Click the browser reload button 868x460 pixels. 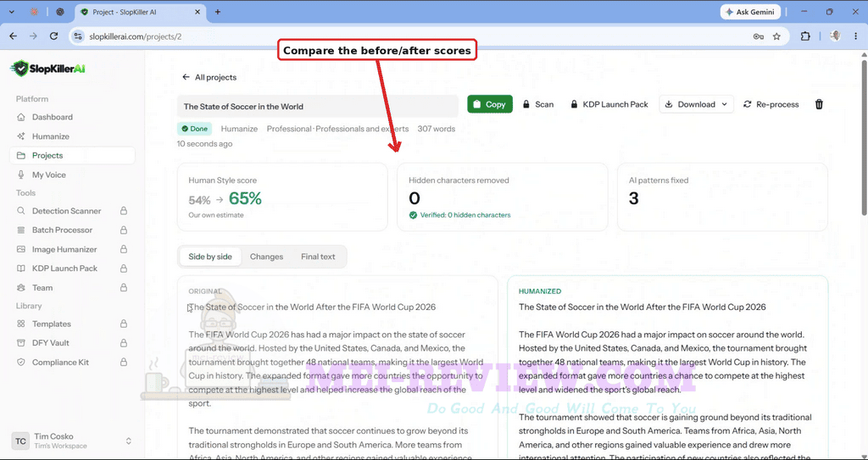point(53,36)
